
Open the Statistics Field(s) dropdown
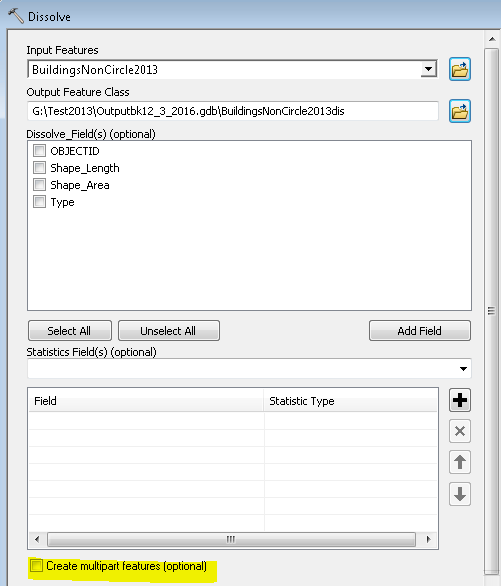(x=463, y=369)
